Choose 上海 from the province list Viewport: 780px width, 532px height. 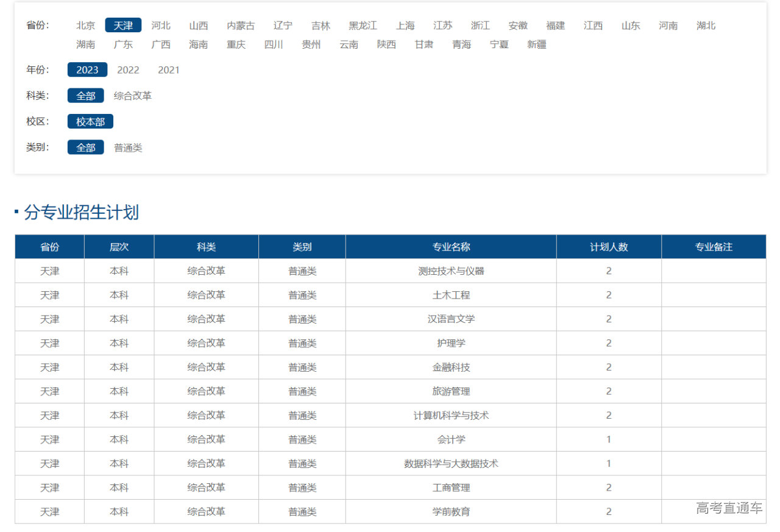[x=405, y=26]
